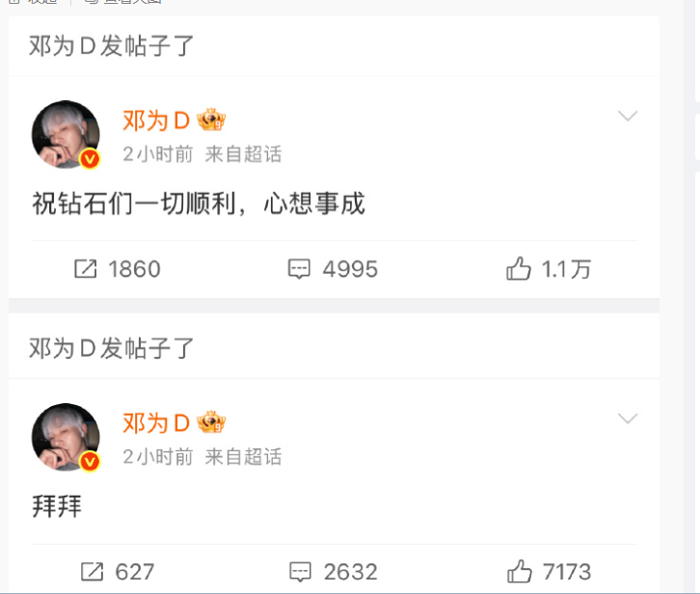
Task: Open comments icon on the 拜拜 post
Action: click(300, 572)
